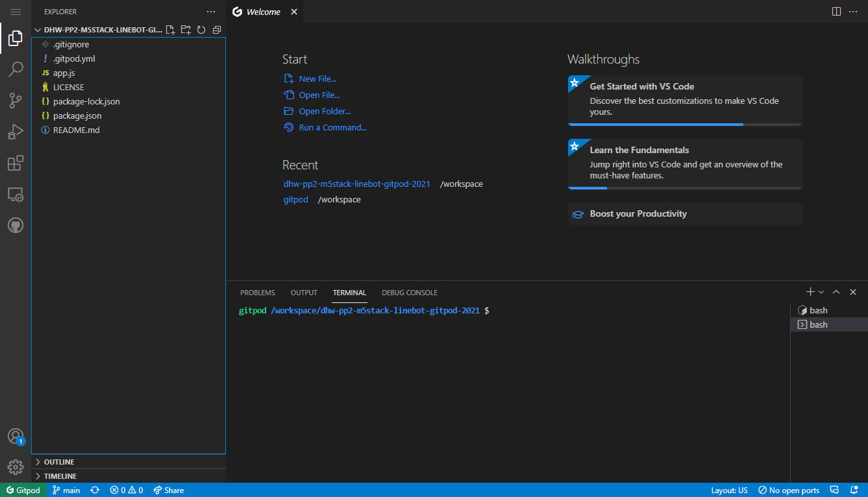Create a new terminal with plus icon
This screenshot has width=868, height=497.
click(x=810, y=292)
